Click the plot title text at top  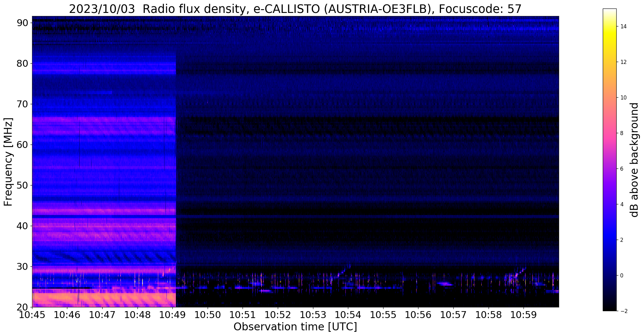[x=295, y=9]
